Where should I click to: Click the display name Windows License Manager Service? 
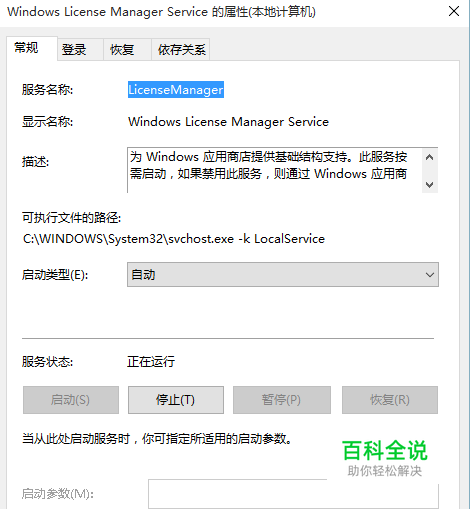coord(228,122)
